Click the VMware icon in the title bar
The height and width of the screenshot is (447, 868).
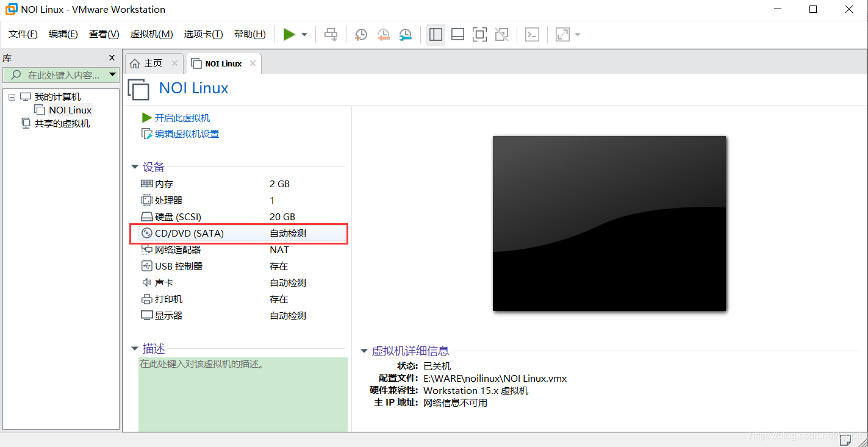(11, 10)
